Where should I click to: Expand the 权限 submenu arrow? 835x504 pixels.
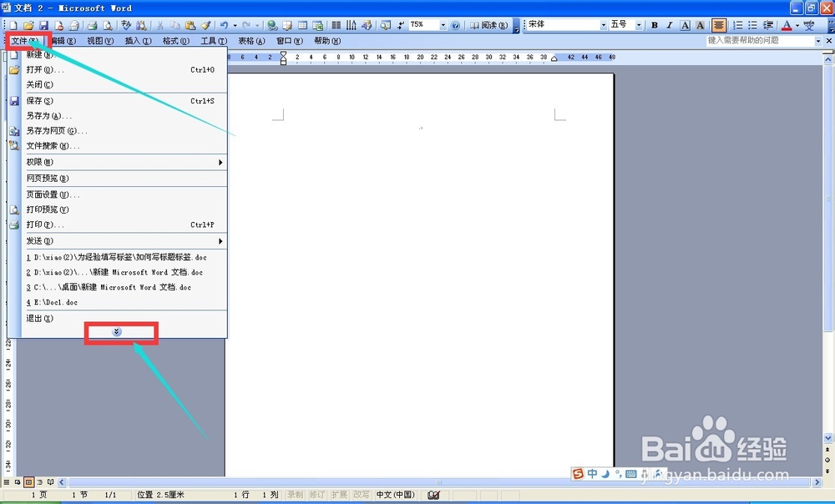220,163
